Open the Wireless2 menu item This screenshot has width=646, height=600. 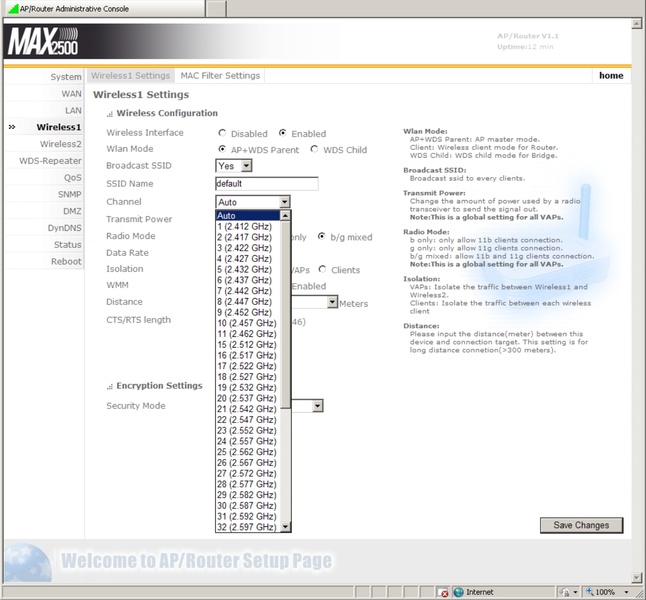pyautogui.click(x=61, y=144)
